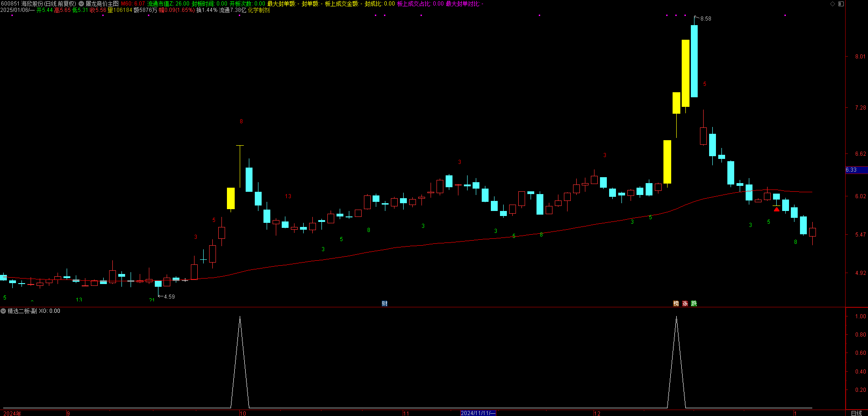Click the 日线 period label at bottom right
This screenshot has height=416, width=868.
point(857,413)
